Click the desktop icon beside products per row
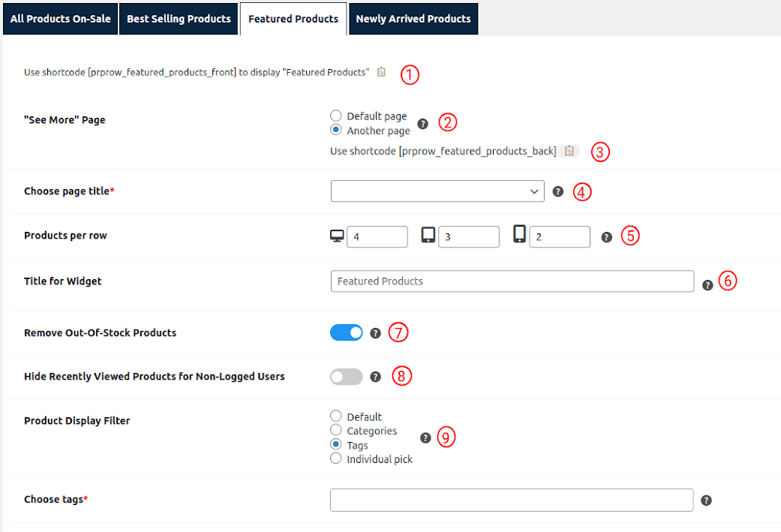 [337, 235]
